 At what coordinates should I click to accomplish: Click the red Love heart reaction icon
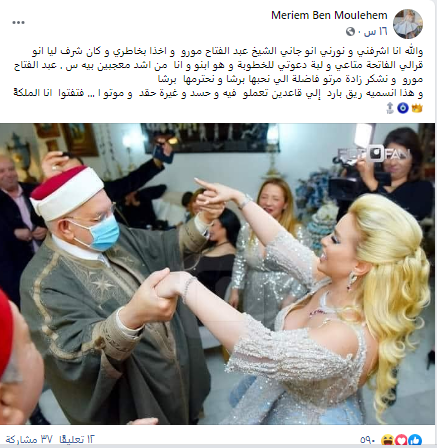(x=402, y=440)
